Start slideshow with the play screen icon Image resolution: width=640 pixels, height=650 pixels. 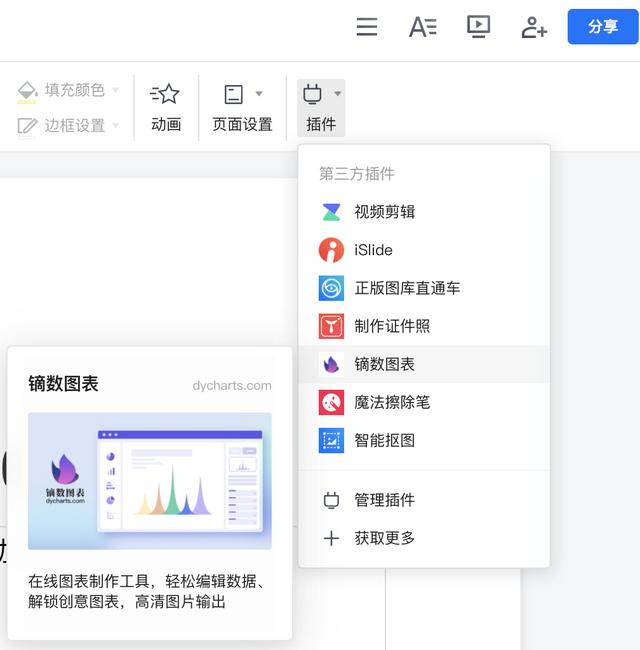tap(478, 27)
